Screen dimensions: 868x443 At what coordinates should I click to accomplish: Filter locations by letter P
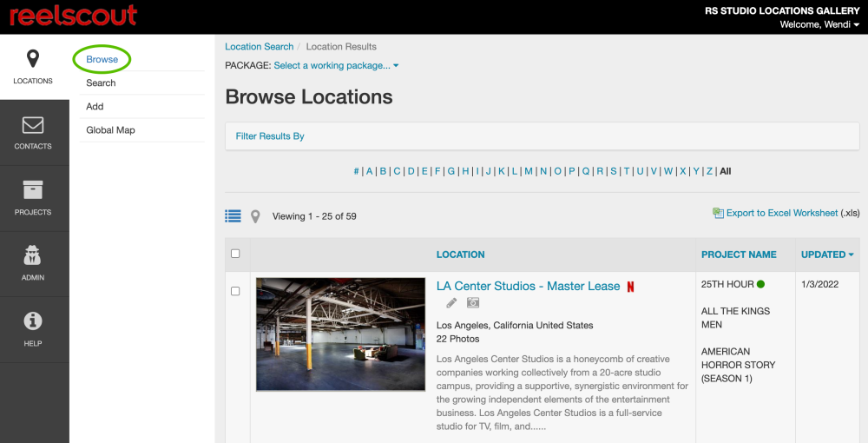(572, 171)
